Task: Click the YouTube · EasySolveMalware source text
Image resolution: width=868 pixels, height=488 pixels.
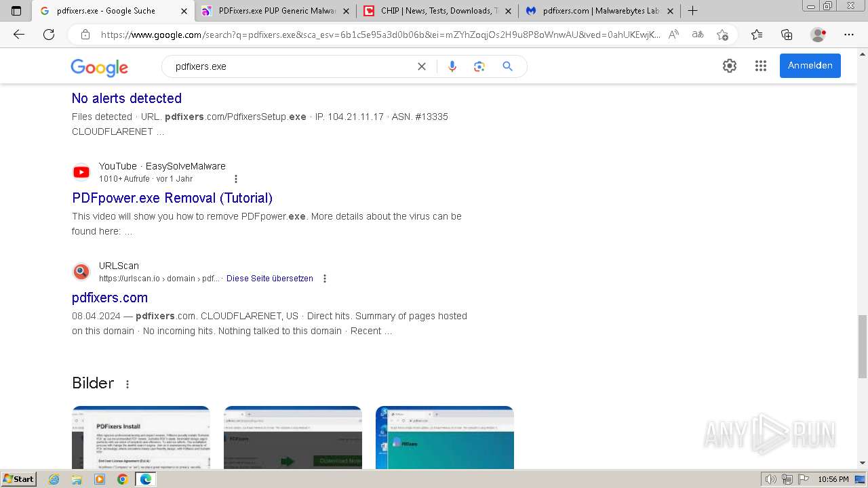Action: pyautogui.click(x=162, y=166)
